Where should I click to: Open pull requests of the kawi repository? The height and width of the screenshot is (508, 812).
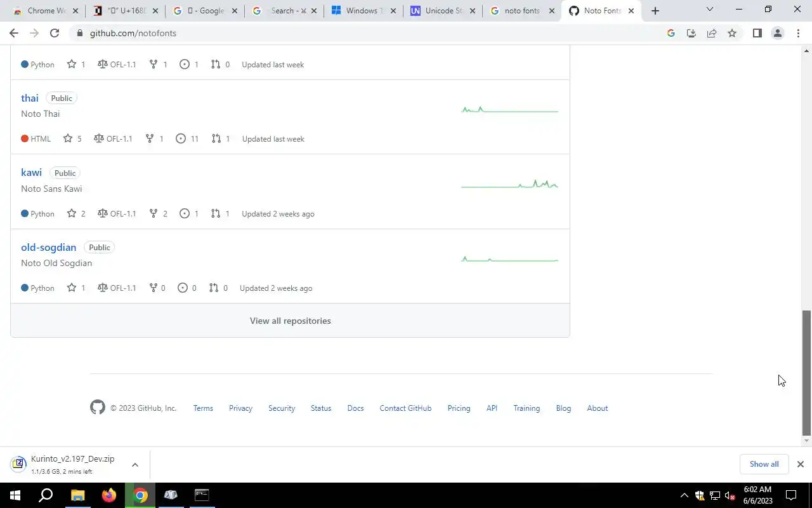click(220, 213)
